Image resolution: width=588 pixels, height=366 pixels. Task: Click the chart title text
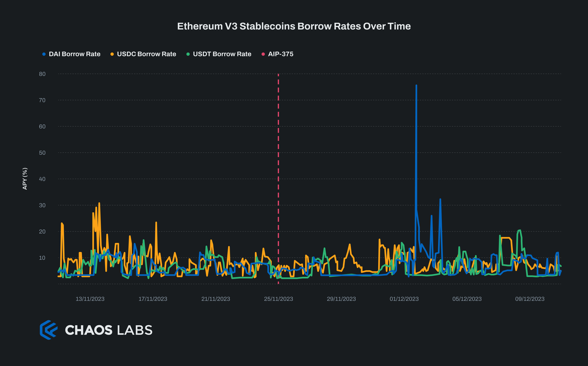tap(294, 26)
